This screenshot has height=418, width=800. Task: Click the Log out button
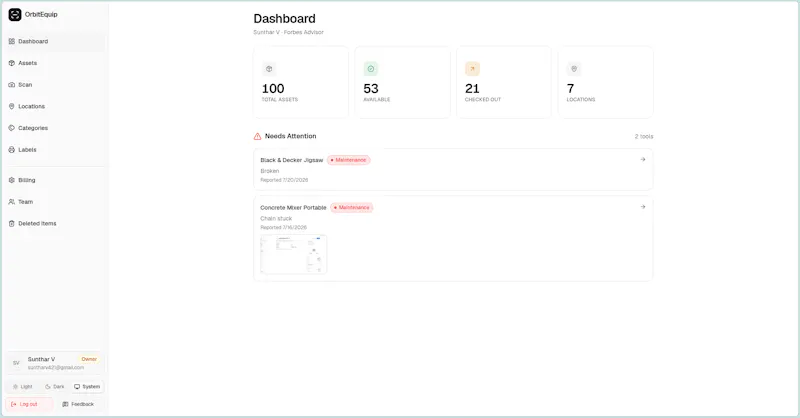tap(29, 404)
